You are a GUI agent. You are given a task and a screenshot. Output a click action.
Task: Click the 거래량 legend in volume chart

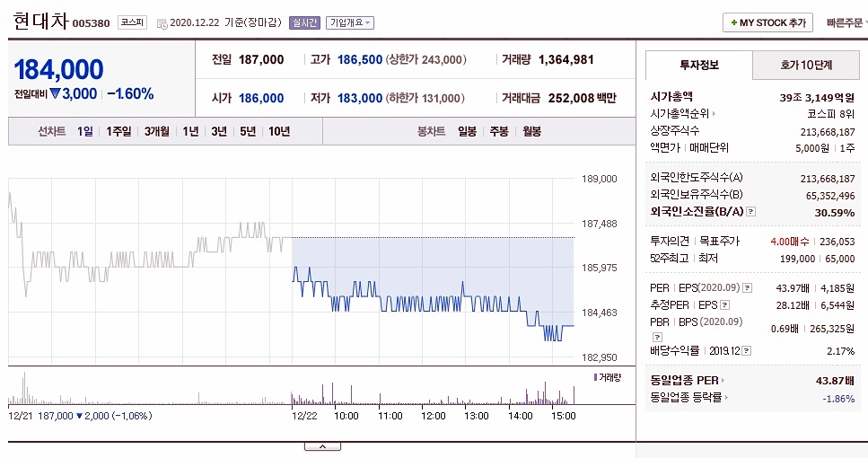pyautogui.click(x=608, y=377)
